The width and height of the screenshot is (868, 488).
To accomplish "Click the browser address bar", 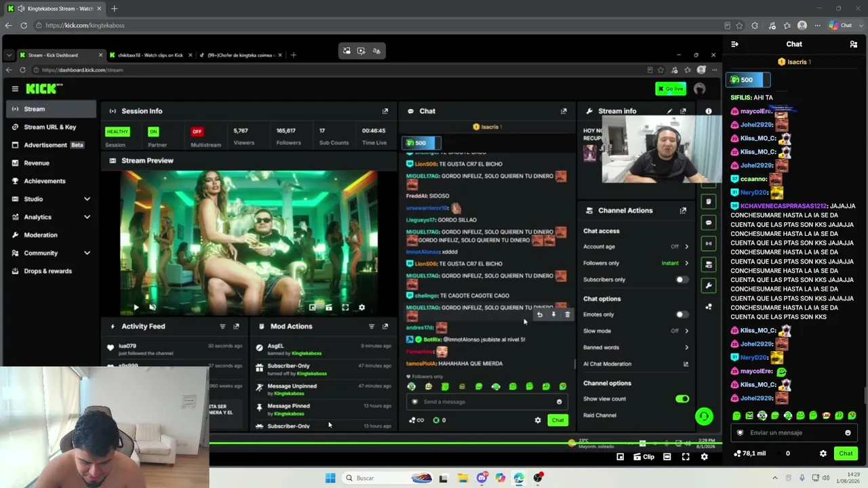I will tap(380, 26).
